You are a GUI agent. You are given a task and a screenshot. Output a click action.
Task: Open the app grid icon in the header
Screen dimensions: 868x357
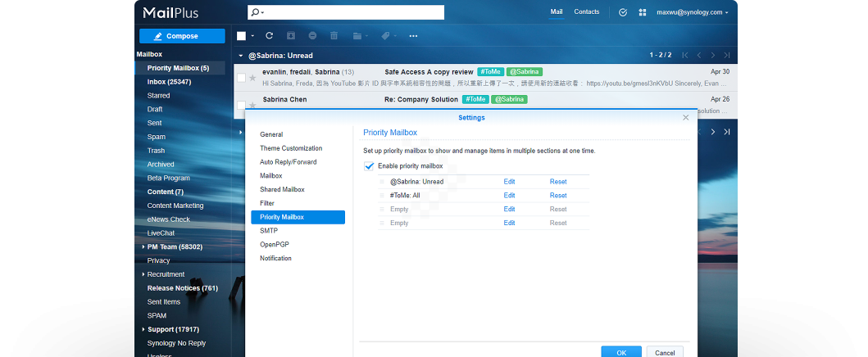pos(642,12)
